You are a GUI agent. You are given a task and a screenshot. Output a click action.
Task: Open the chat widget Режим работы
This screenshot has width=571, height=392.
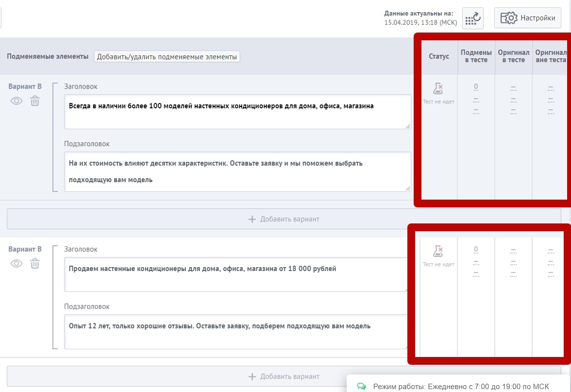[459, 384]
